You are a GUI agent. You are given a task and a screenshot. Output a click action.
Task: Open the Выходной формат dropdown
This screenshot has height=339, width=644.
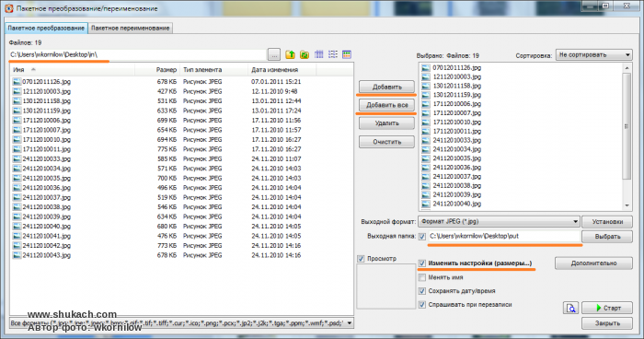coord(499,221)
